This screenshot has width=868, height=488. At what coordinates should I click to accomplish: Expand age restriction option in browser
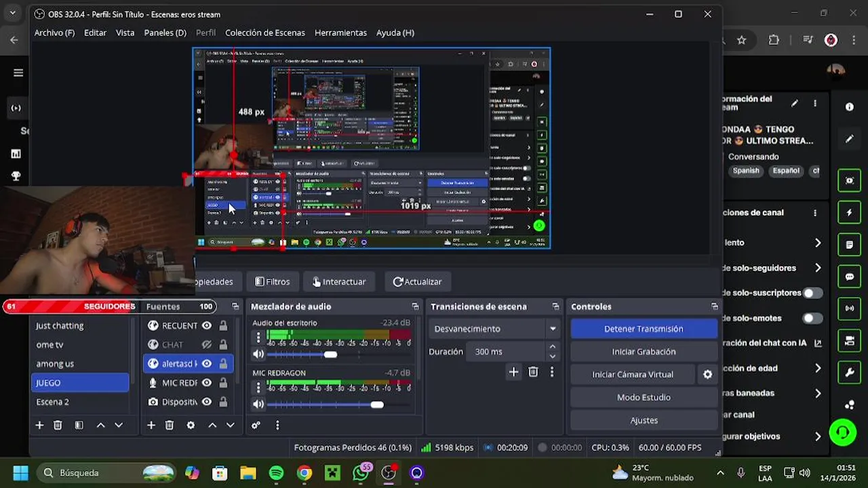click(x=818, y=368)
